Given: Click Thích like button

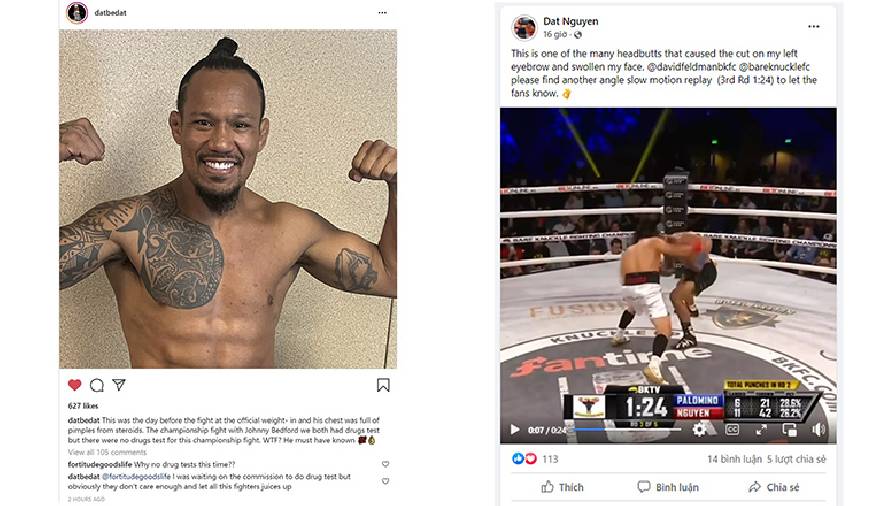Looking at the screenshot, I should pyautogui.click(x=562, y=487).
